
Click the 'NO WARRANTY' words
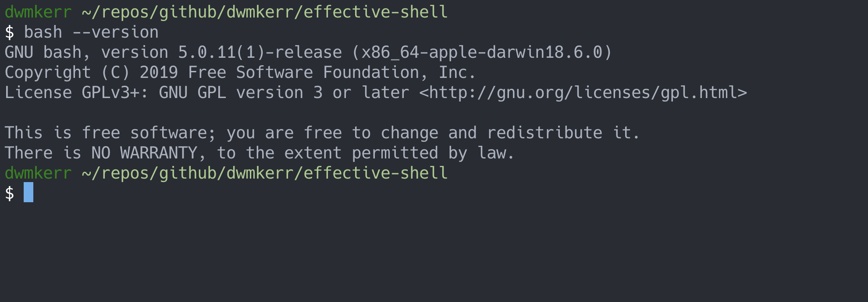point(144,153)
